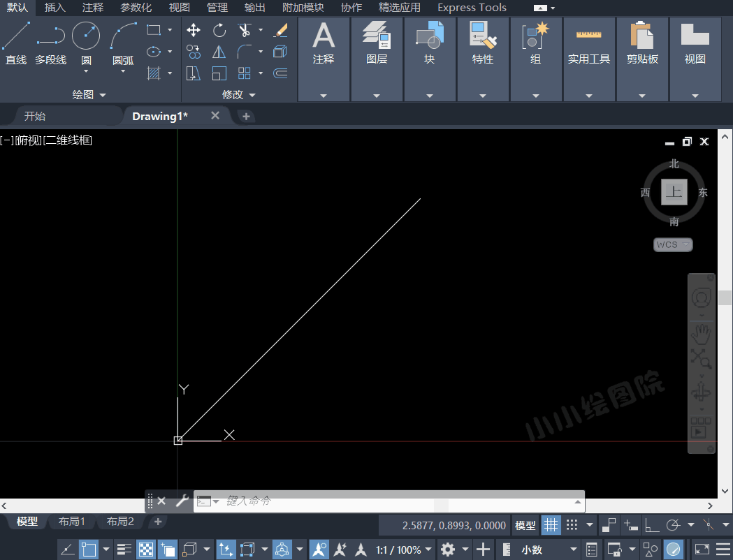Open the rectangle tool dropdown arrow
Screen dimensions: 733x560
(170, 30)
